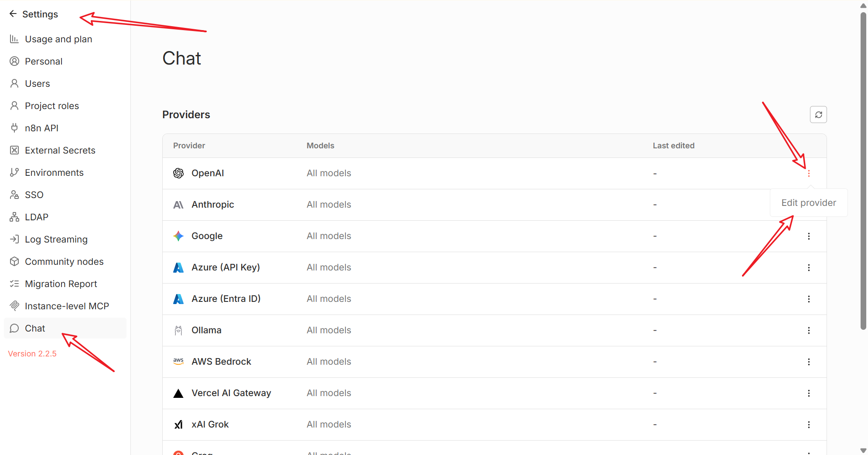Navigate to Project roles
Viewport: 868px width, 455px height.
[x=65, y=106]
